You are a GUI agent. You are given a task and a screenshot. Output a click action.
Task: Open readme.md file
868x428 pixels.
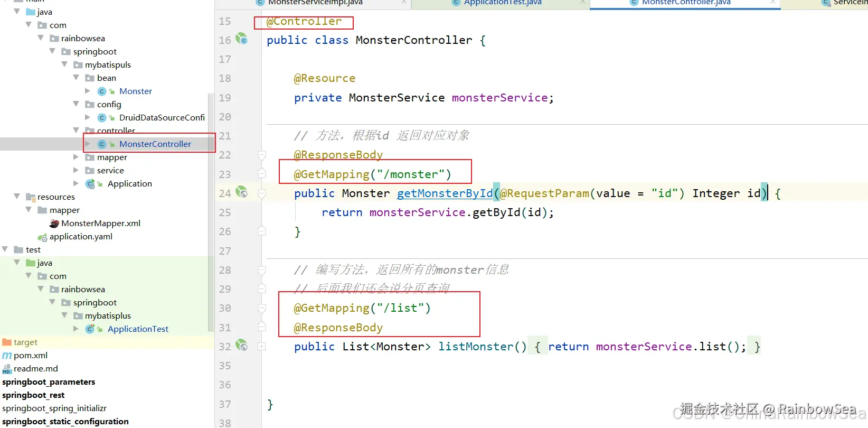[x=36, y=368]
